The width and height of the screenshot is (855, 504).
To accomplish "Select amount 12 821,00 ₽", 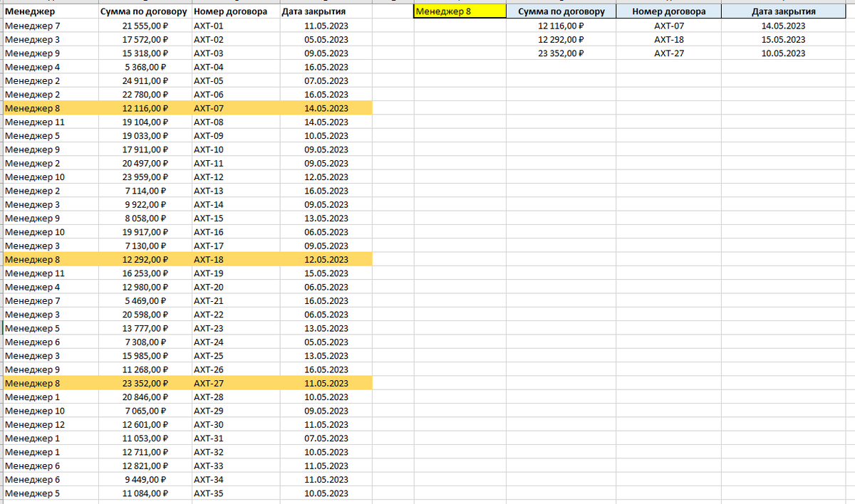I will (x=145, y=466).
